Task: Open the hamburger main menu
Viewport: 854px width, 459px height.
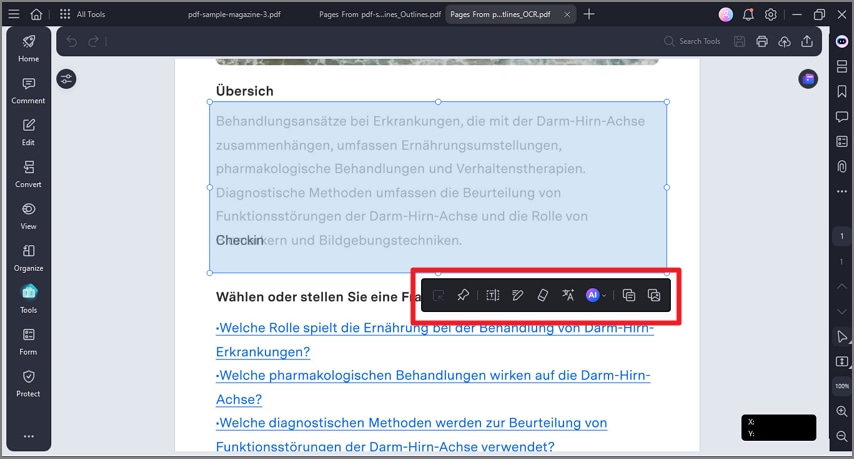Action: pos(14,14)
